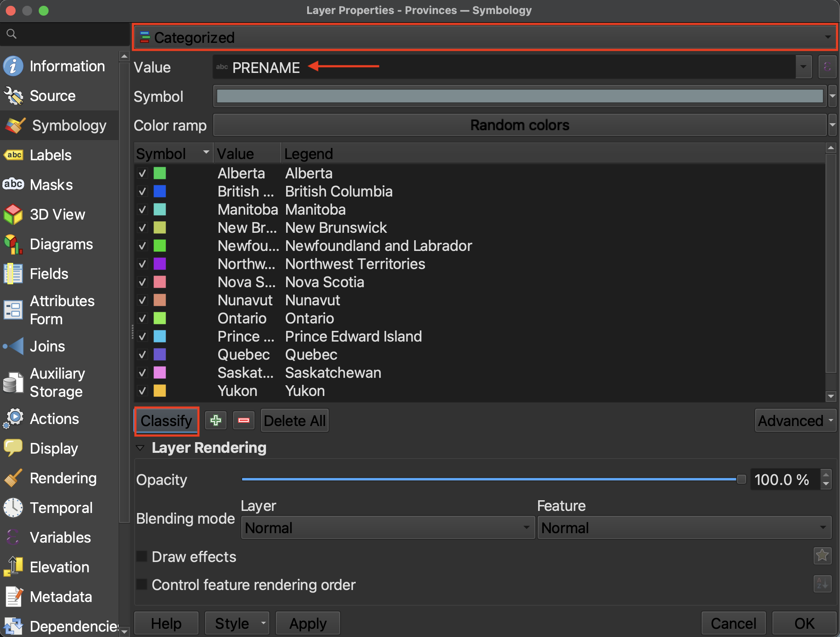The width and height of the screenshot is (840, 637).
Task: Switch to the Labels tab
Action: coord(51,155)
